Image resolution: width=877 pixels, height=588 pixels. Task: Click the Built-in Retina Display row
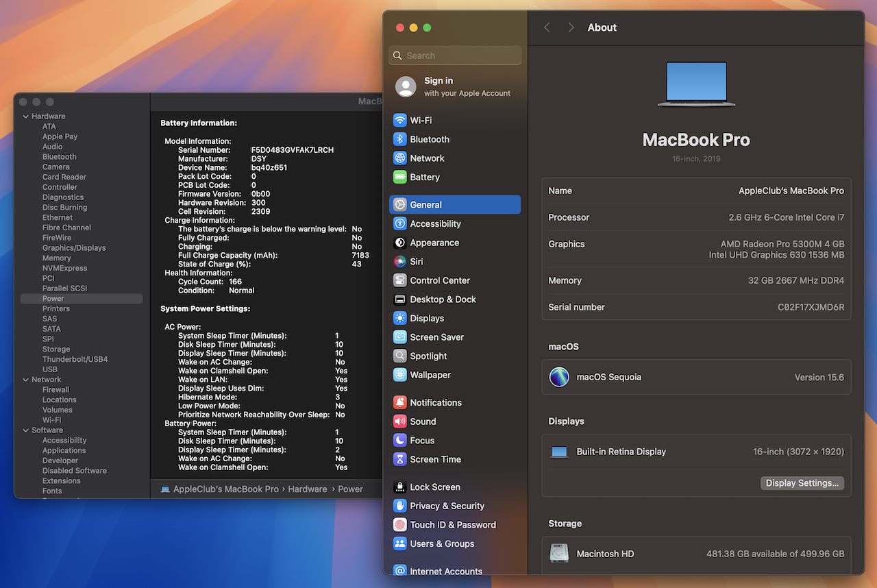696,452
